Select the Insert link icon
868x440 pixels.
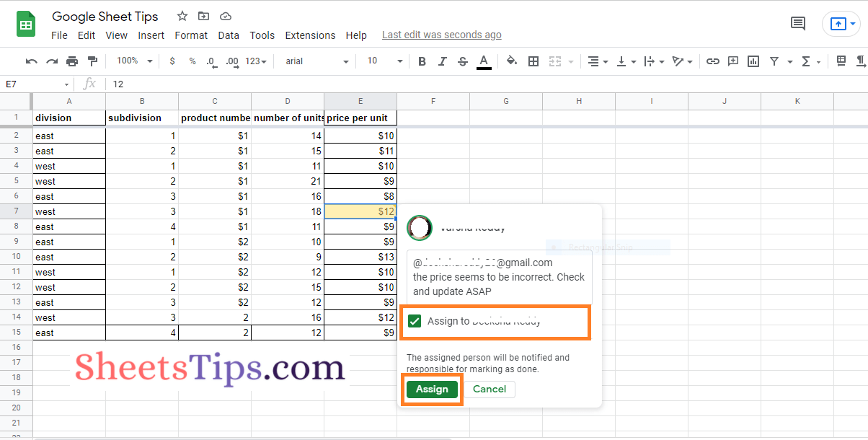(x=712, y=61)
